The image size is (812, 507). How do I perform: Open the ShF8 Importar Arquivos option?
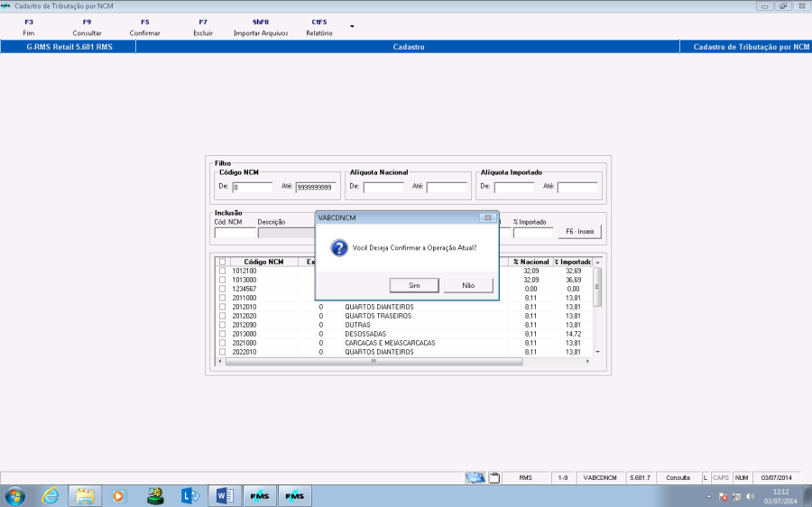pos(261,27)
